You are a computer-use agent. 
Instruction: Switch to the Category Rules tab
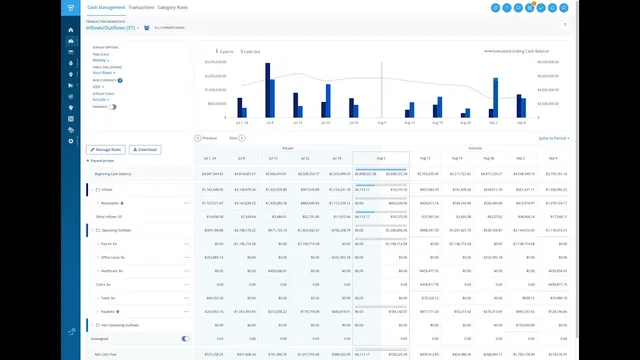tap(173, 7)
